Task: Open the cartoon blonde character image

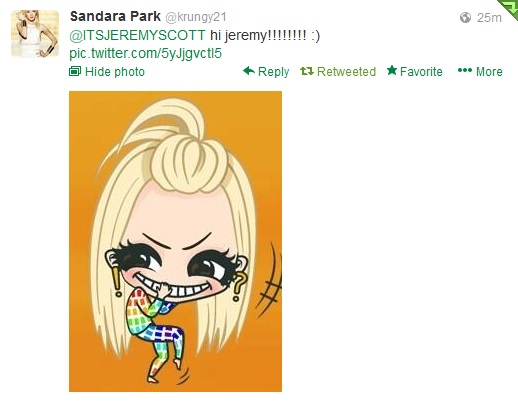Action: coord(175,241)
